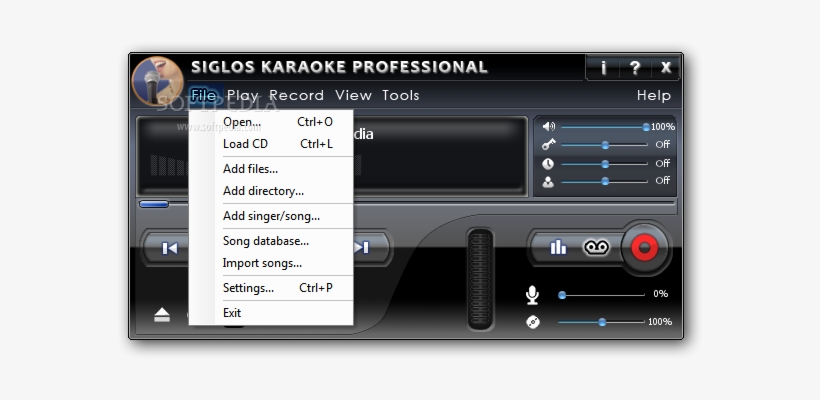Choose Open... from the File menu
820x400 pixels.
pos(271,122)
